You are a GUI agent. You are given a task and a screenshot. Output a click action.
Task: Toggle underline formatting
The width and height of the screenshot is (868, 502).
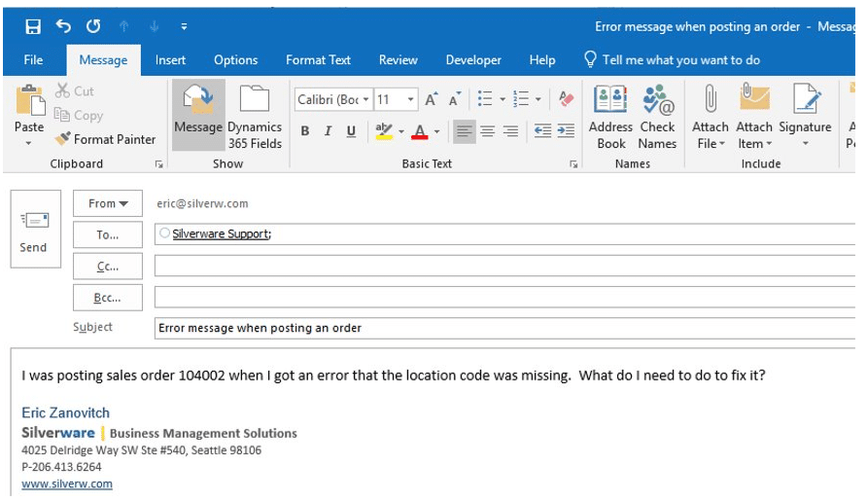click(x=351, y=131)
